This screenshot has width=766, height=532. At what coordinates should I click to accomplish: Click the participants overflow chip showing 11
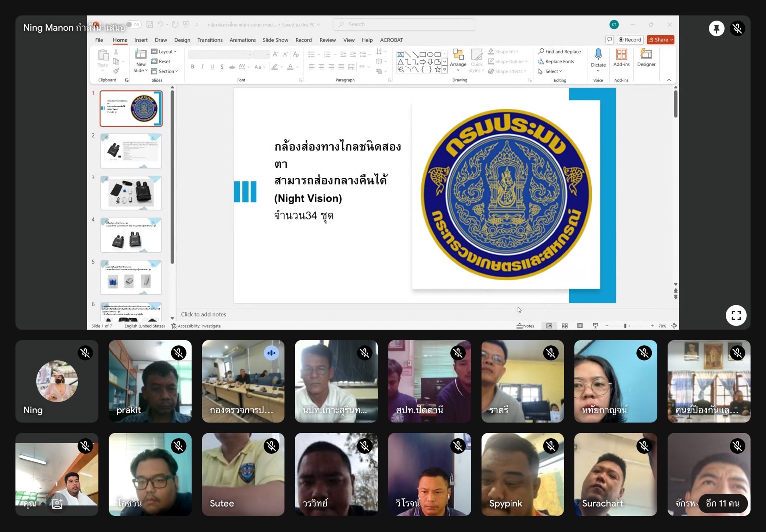point(722,503)
